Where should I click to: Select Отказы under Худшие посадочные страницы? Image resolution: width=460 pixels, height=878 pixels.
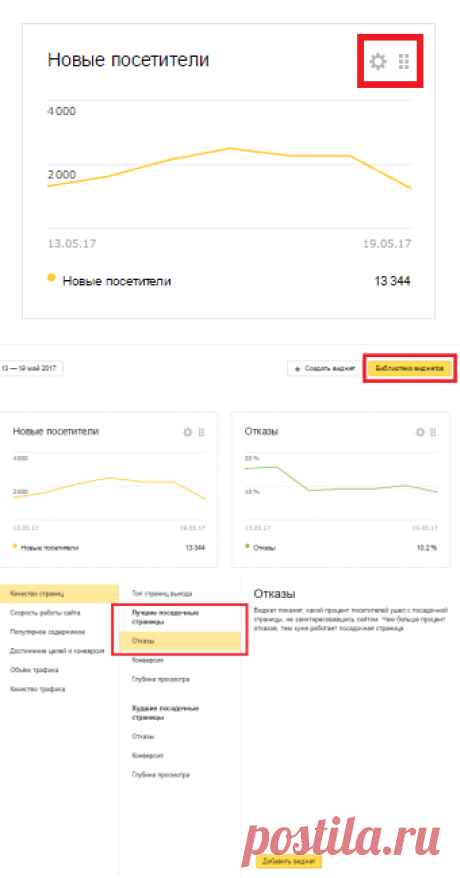(143, 736)
